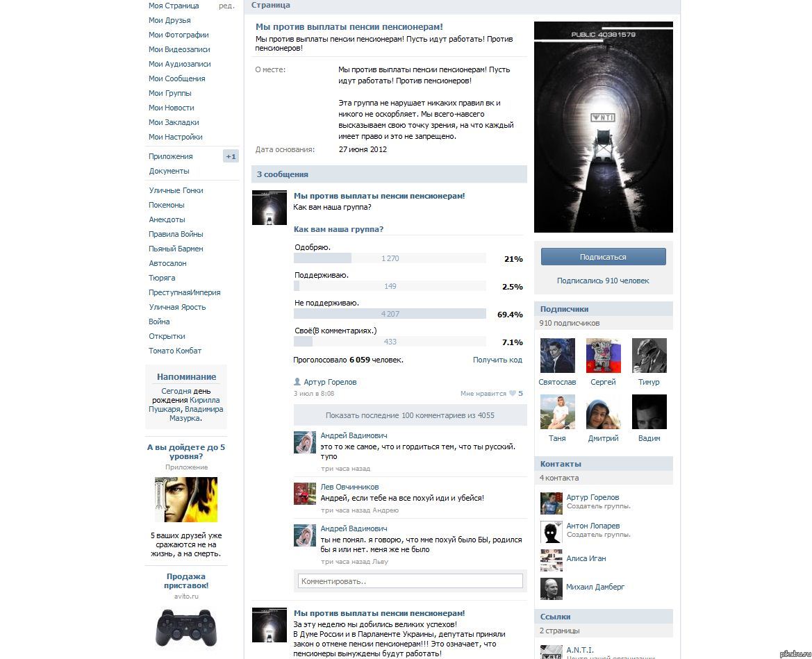Open subscriber Тимур's avatar
812x659 pixels.
[x=649, y=356]
